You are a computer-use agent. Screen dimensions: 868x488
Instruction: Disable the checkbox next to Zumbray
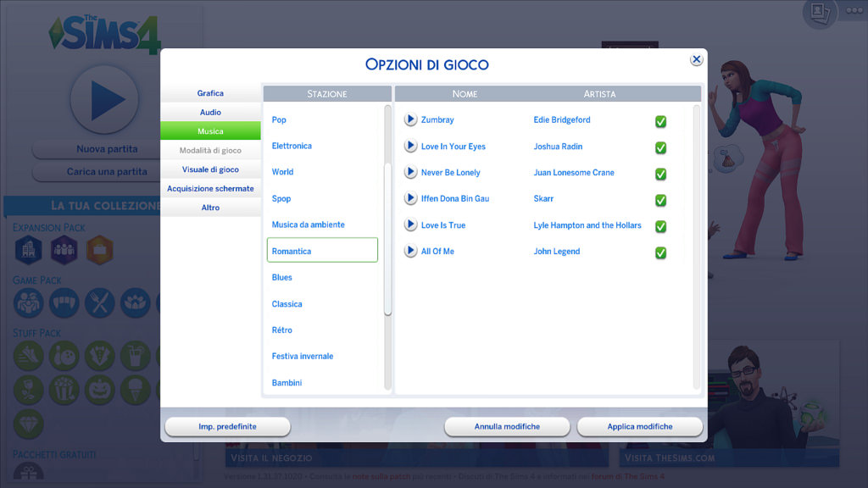pyautogui.click(x=661, y=119)
